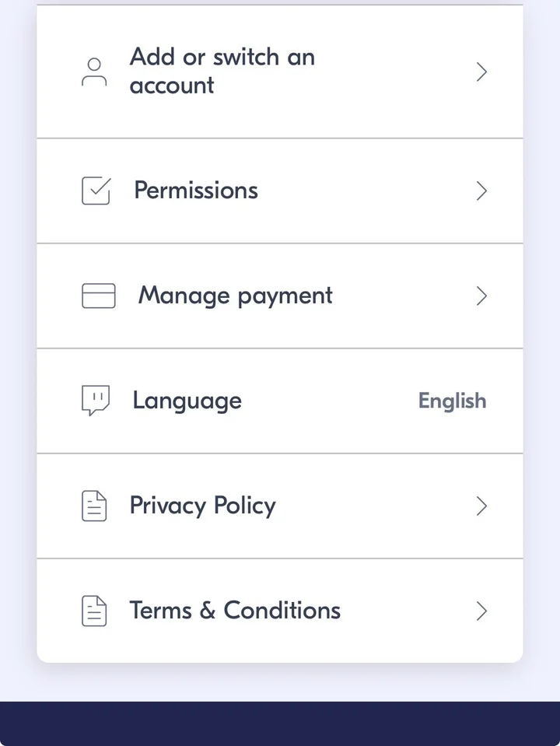The width and height of the screenshot is (560, 746).
Task: Open the Manage payment label
Action: coord(235,296)
